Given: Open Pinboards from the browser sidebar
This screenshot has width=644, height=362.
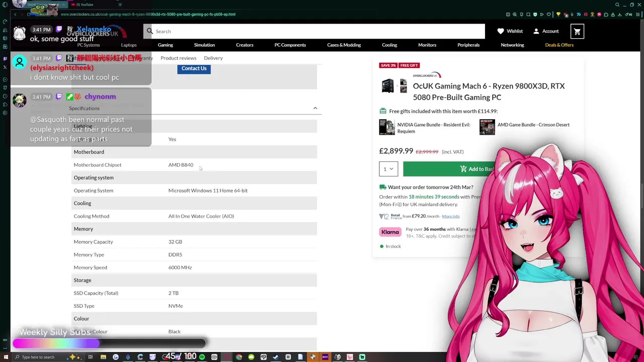Looking at the screenshot, I should 5,87.
